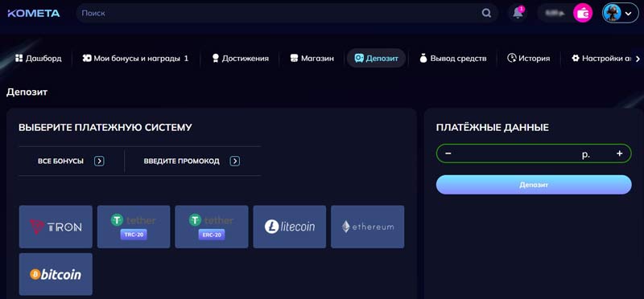
Task: Click the deposit amount input field
Action: pyautogui.click(x=534, y=154)
